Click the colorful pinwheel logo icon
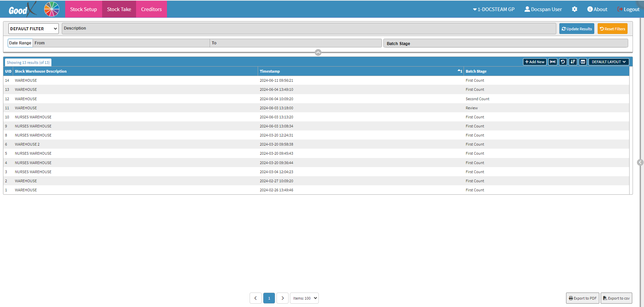The height and width of the screenshot is (307, 644). tap(52, 9)
